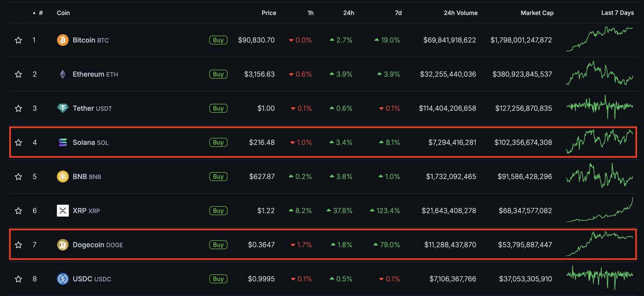Click the Tether coin logo

point(63,108)
